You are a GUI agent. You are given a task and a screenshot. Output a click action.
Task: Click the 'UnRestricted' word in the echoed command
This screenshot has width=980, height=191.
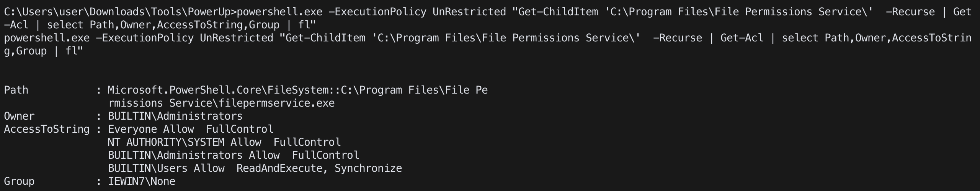pyautogui.click(x=237, y=38)
